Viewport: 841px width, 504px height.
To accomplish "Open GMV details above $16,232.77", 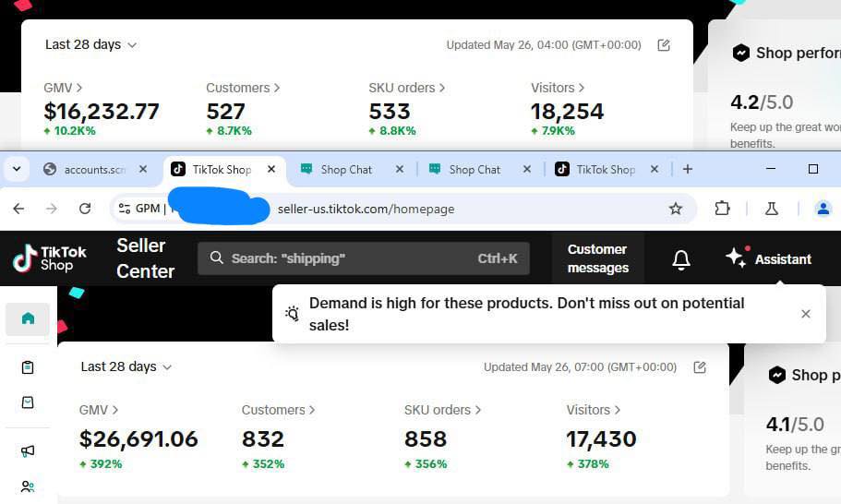I will [x=64, y=88].
